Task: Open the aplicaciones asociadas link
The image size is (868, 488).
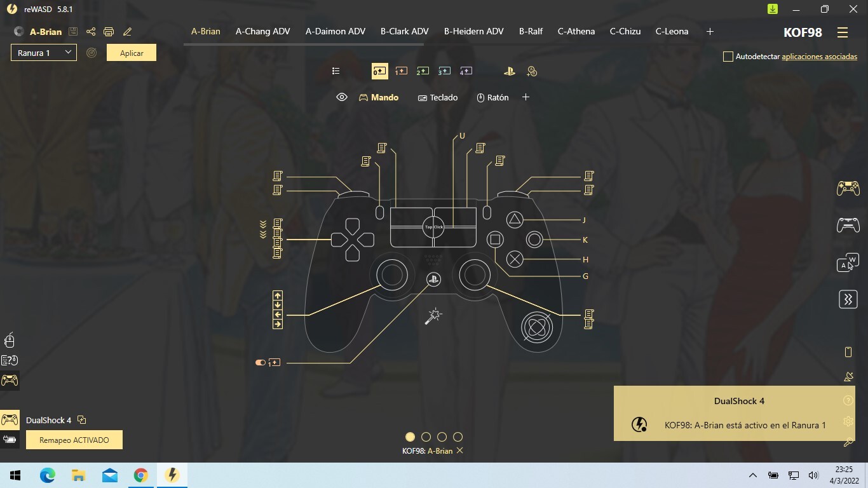Action: pos(819,57)
